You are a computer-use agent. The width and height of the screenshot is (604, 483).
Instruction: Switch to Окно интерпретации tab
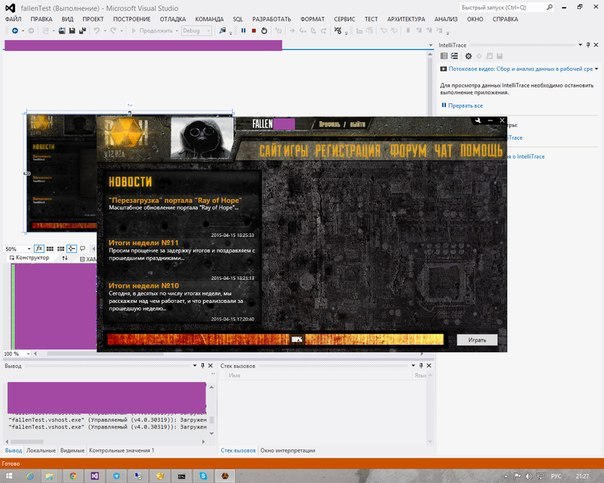coord(288,450)
